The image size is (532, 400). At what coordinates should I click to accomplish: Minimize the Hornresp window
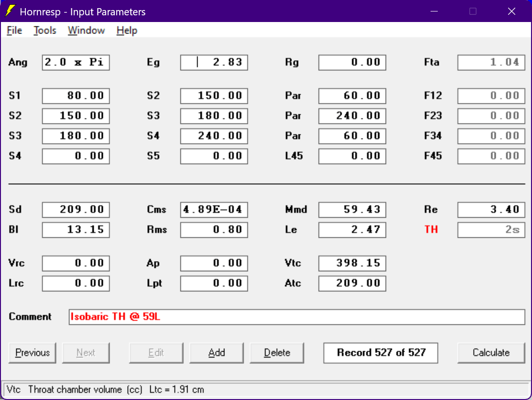[434, 11]
